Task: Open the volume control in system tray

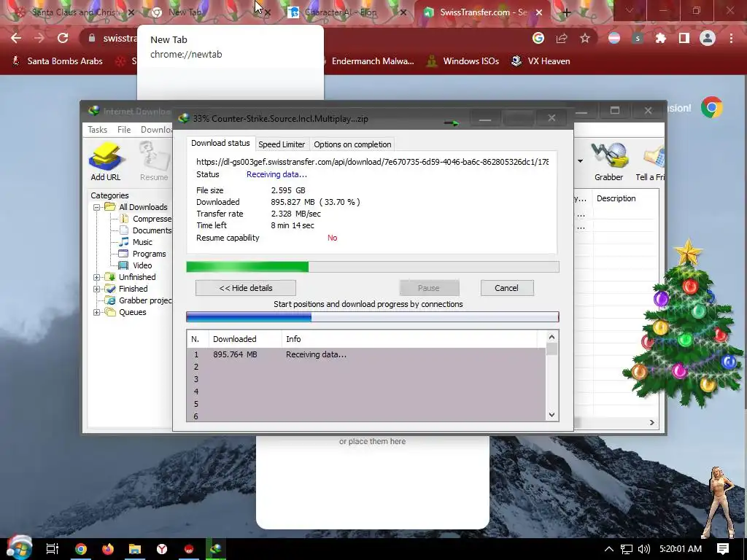Action: tap(643, 549)
